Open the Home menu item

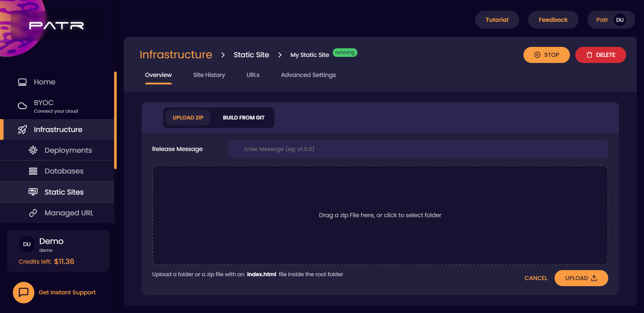point(57,82)
